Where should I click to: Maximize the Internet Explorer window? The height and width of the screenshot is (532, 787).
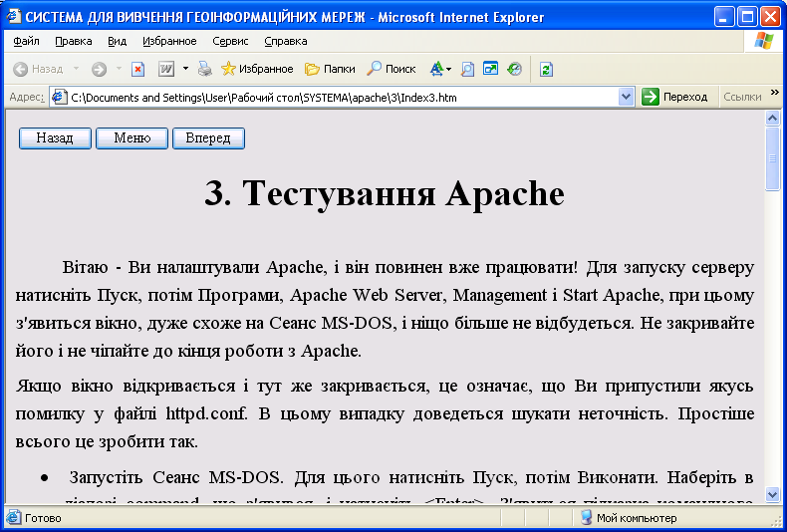tap(747, 18)
